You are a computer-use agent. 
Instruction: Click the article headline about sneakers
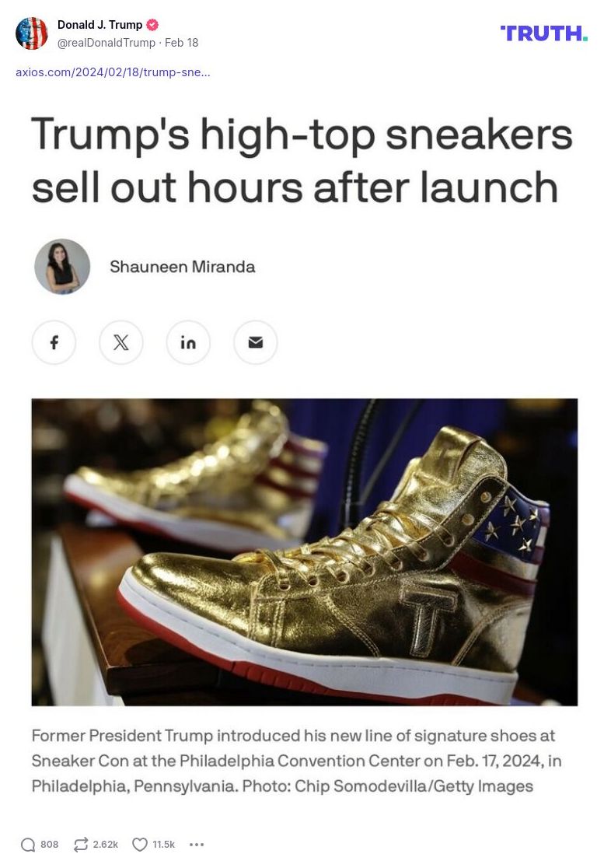tap(302, 160)
